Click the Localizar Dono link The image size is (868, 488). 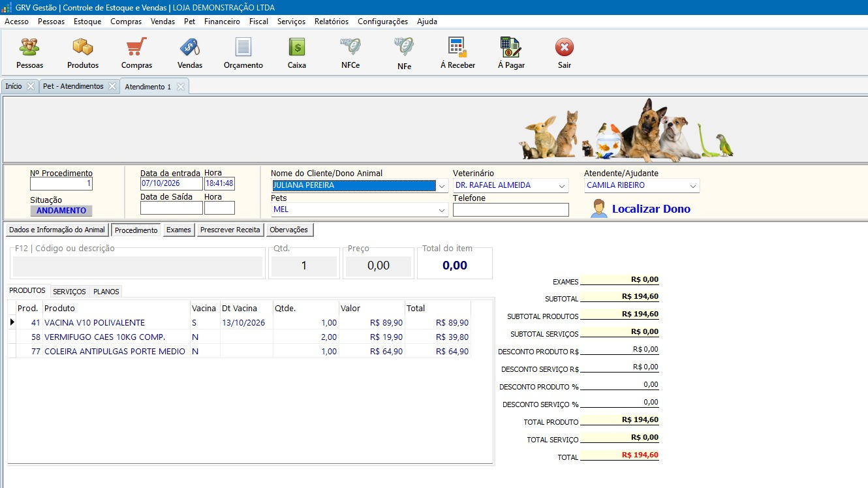pos(651,209)
